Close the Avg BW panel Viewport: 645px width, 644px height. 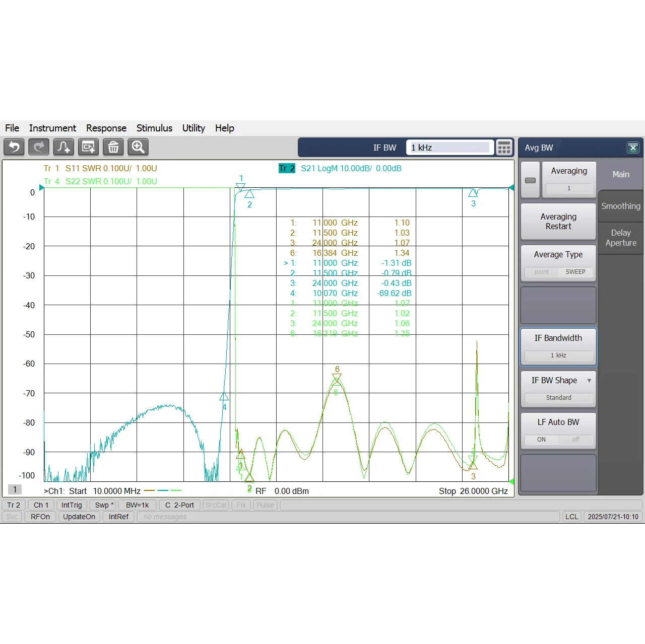(x=633, y=148)
